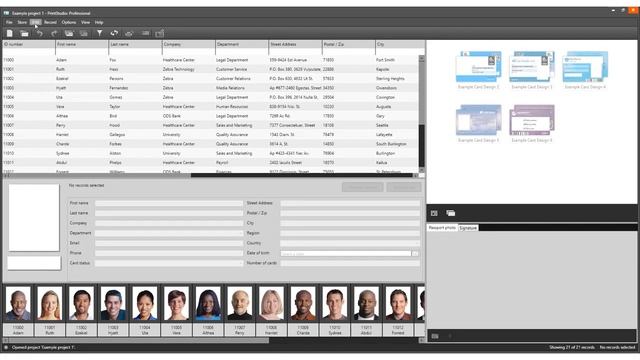640x360 pixels.
Task: Click the Last name input field
Action: coord(169,213)
